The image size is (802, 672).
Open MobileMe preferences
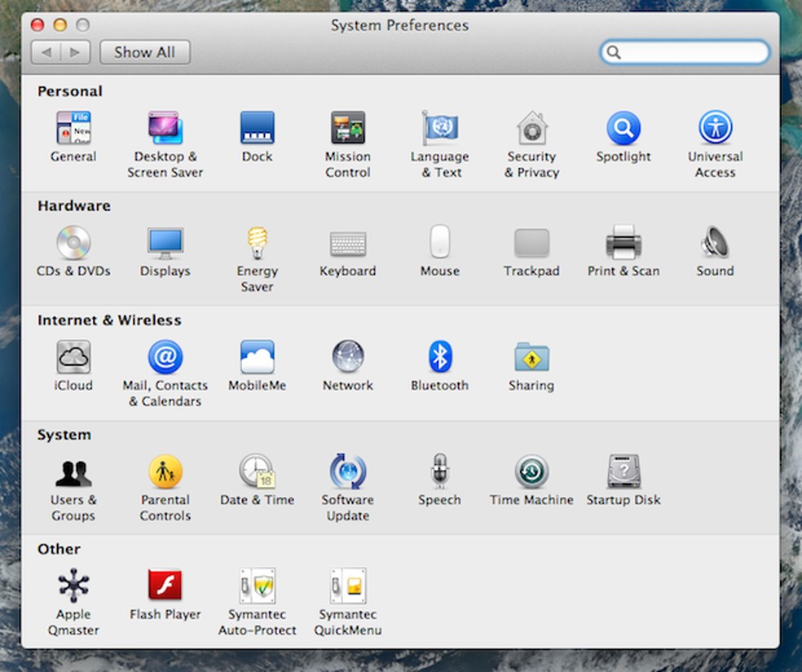pos(257,357)
